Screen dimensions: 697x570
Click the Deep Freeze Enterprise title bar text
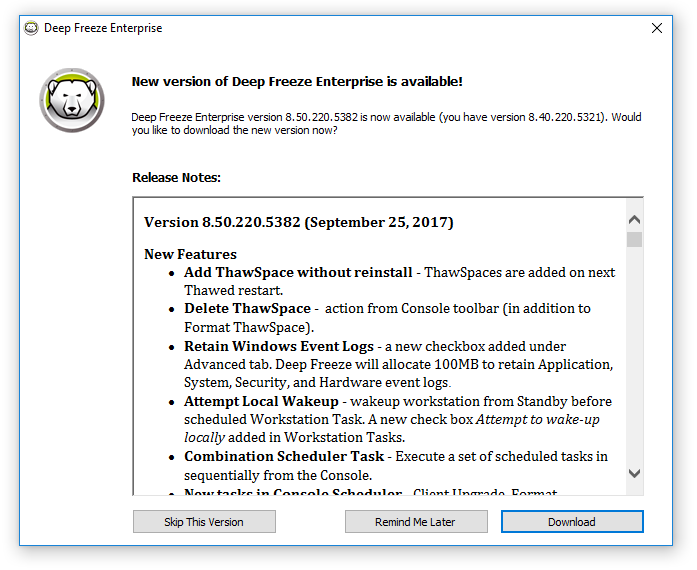click(103, 28)
